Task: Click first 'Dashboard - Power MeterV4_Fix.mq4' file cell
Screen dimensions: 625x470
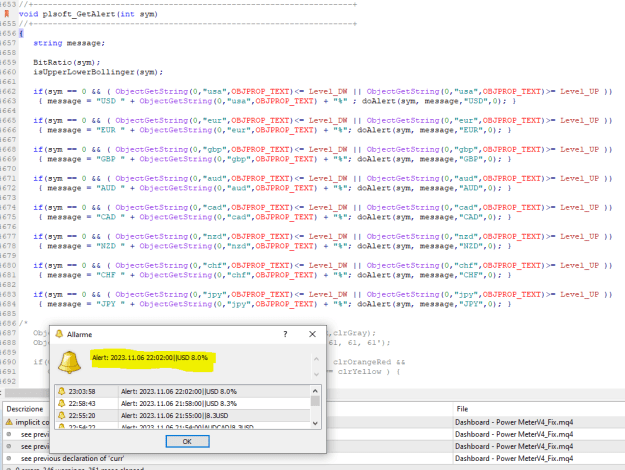Action: point(514,422)
